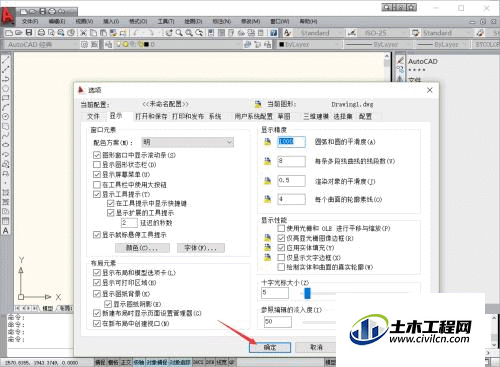Click the drawing icon beside 当前图形 label
Viewport: 500px width, 367px height.
(258, 104)
